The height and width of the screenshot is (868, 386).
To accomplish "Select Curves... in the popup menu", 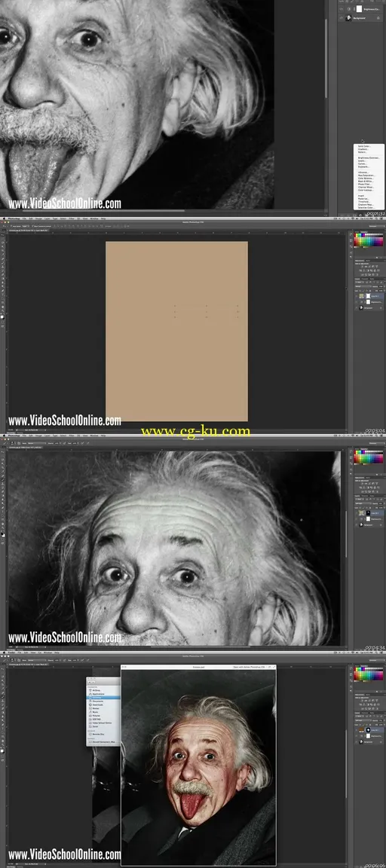I will pos(363,164).
